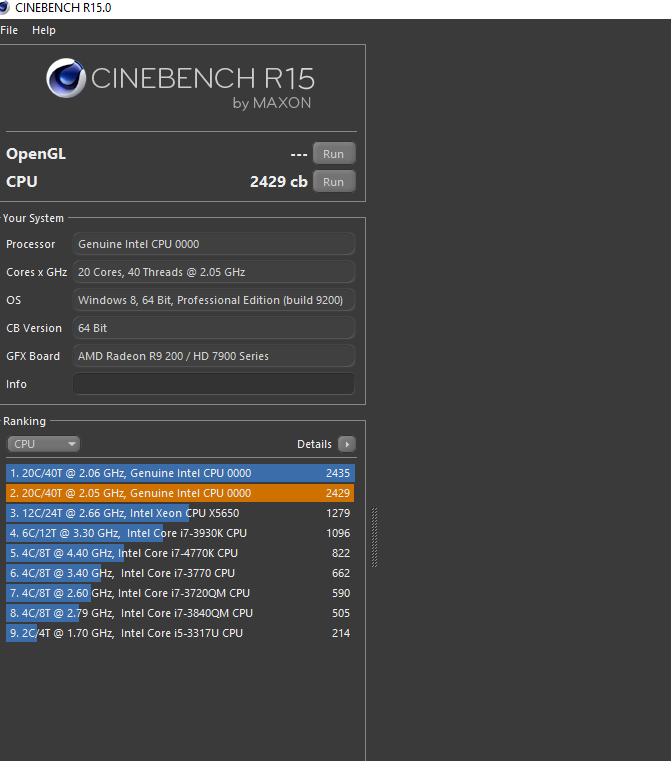
Task: Open the File menu
Action: click(x=9, y=30)
